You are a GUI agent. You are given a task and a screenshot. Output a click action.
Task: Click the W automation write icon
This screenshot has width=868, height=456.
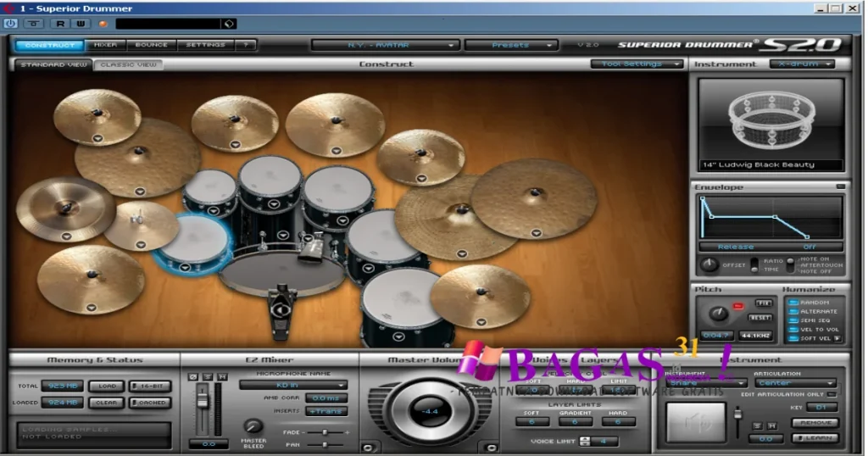tap(81, 23)
